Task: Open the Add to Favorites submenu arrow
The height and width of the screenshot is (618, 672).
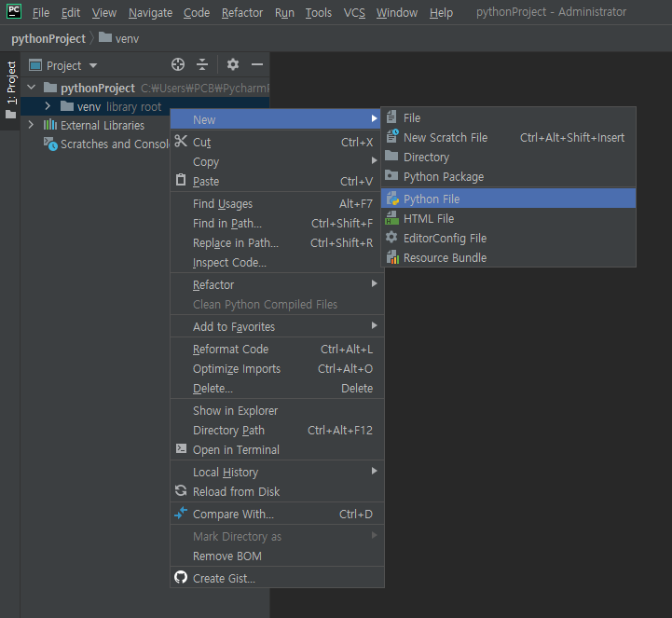Action: [374, 325]
